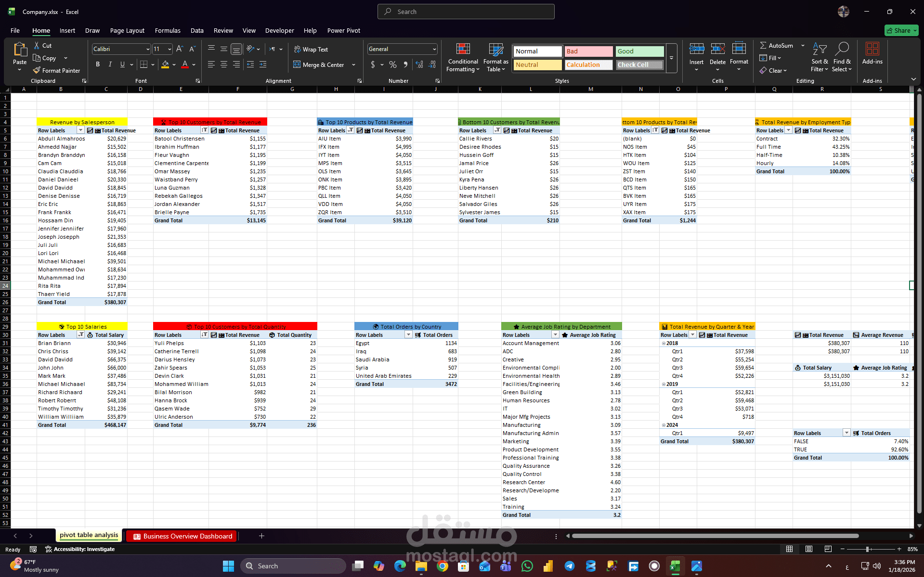This screenshot has height=577, width=924.
Task: Decrease decimal places
Action: tap(432, 64)
